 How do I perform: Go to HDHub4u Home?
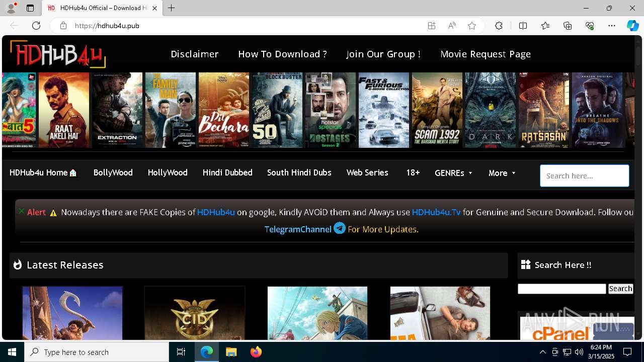coord(43,172)
